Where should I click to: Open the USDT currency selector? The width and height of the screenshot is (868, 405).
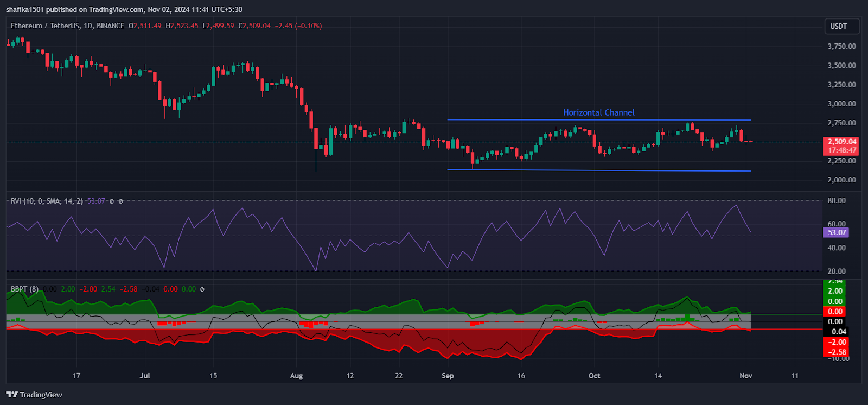pyautogui.click(x=841, y=26)
